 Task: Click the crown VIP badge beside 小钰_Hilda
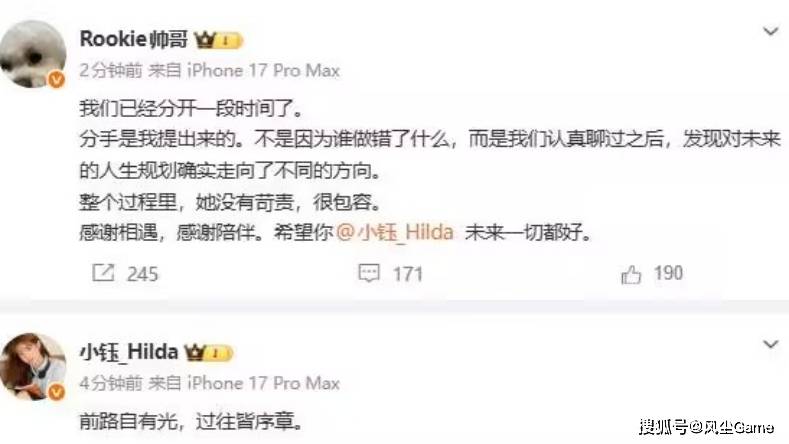[208, 353]
